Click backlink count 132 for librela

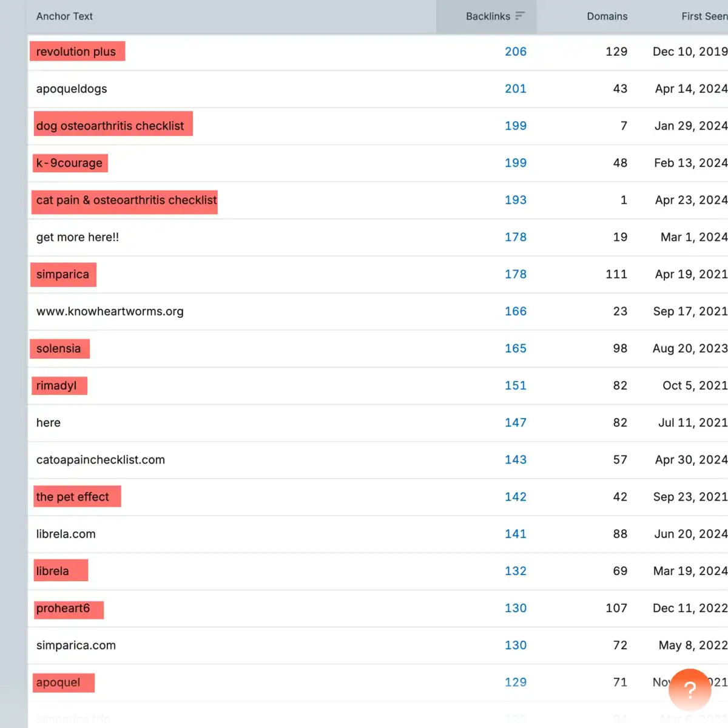515,571
